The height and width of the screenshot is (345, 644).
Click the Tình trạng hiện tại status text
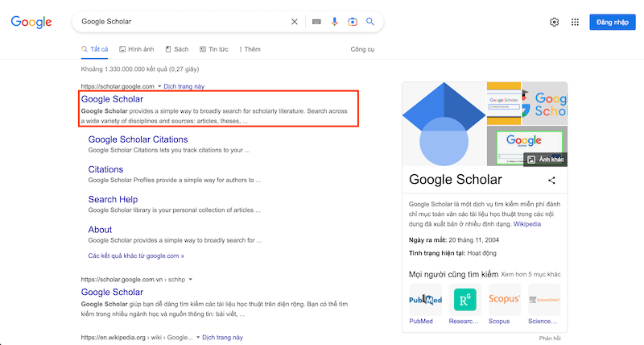(x=452, y=253)
